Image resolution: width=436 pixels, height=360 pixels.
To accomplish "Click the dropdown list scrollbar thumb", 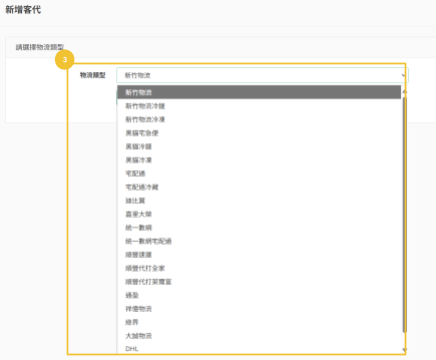I will point(405,215).
